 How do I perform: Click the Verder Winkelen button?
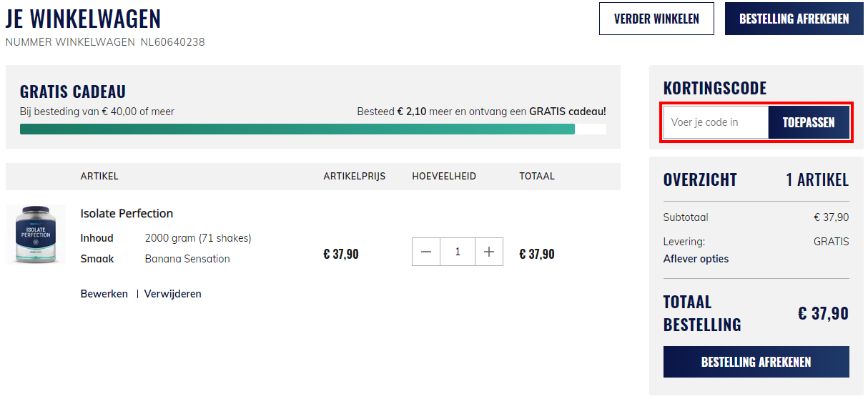coord(656,19)
